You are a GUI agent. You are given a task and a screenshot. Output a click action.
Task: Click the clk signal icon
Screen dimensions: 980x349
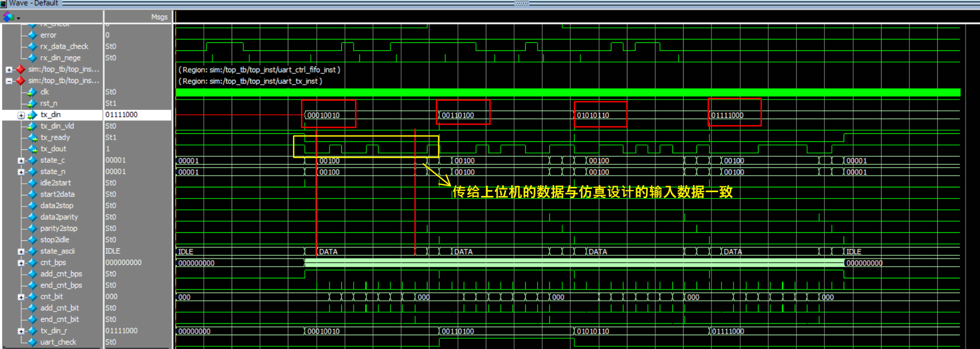32,92
